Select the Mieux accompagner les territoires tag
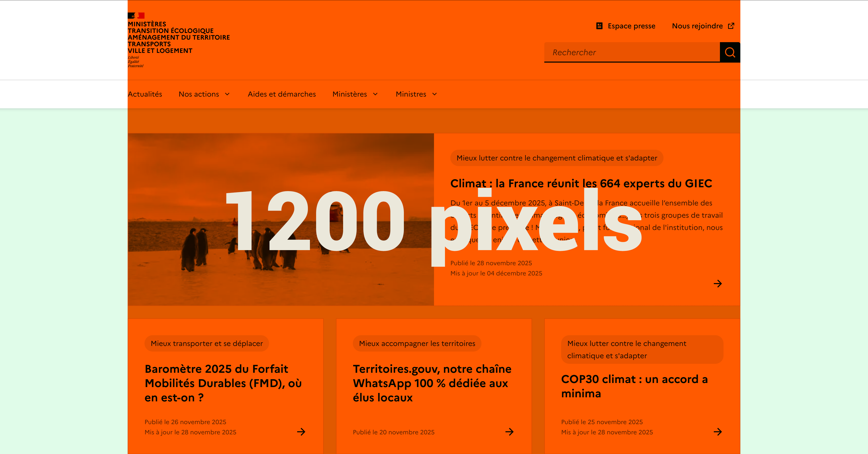This screenshot has width=868, height=454. pos(417,343)
